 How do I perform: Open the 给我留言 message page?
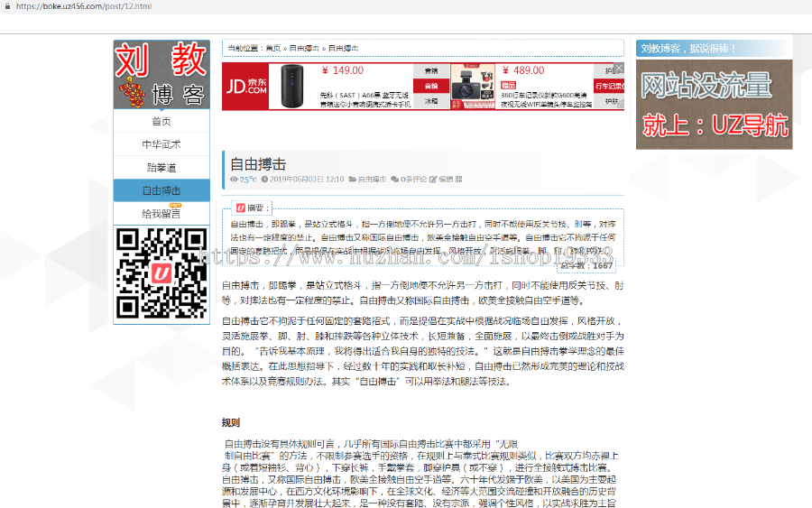pyautogui.click(x=161, y=213)
